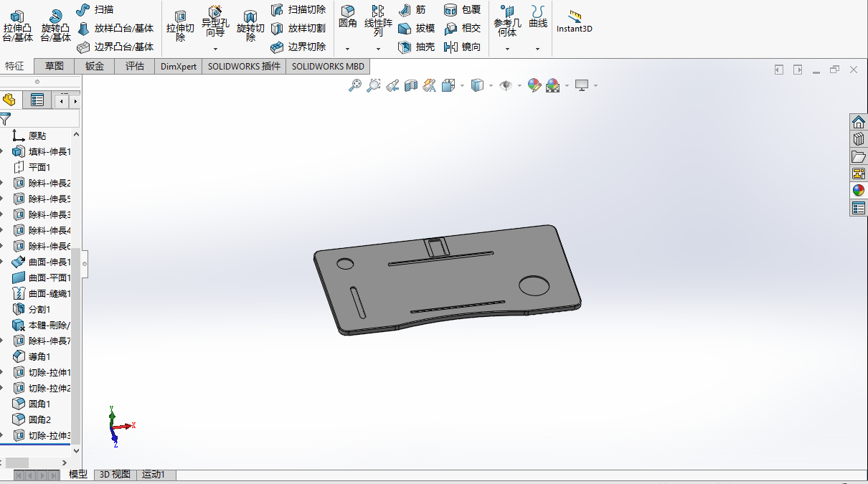
Task: Choose the 包覆 wrap tool
Action: [462, 9]
